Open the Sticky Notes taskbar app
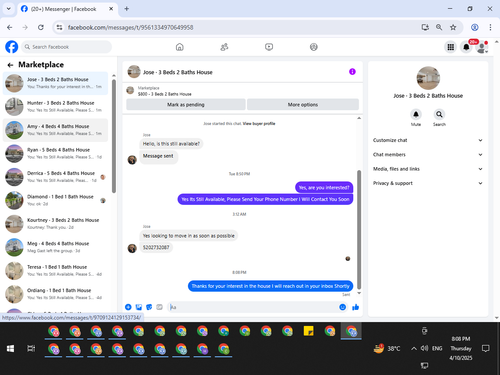The image size is (500, 375). pos(309,331)
